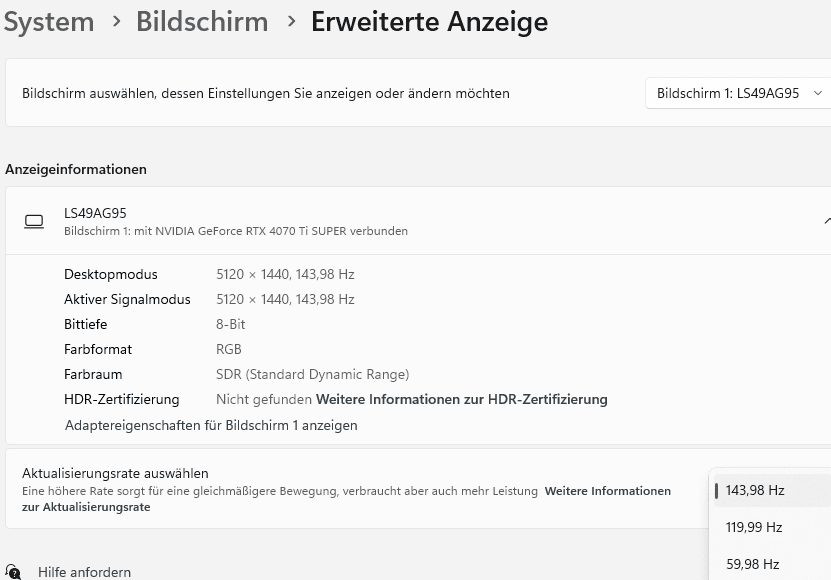Go back to System in the breadcrumb
Image resolution: width=831 pixels, height=580 pixels.
click(48, 21)
